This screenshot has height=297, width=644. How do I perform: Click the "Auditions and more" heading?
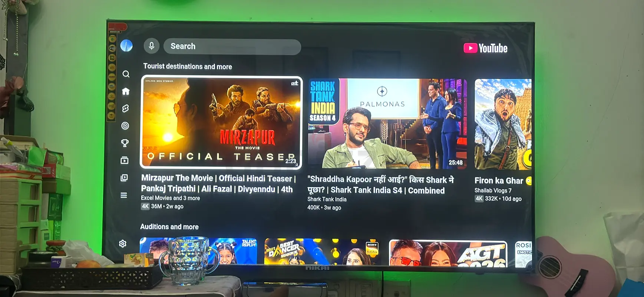pyautogui.click(x=169, y=227)
